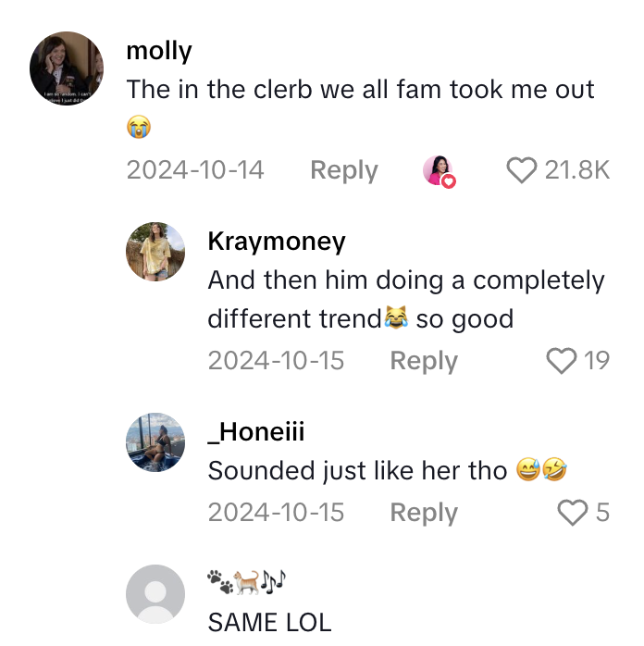Hit Reply under _Honeiii's comment
The height and width of the screenshot is (646, 644).
(424, 512)
